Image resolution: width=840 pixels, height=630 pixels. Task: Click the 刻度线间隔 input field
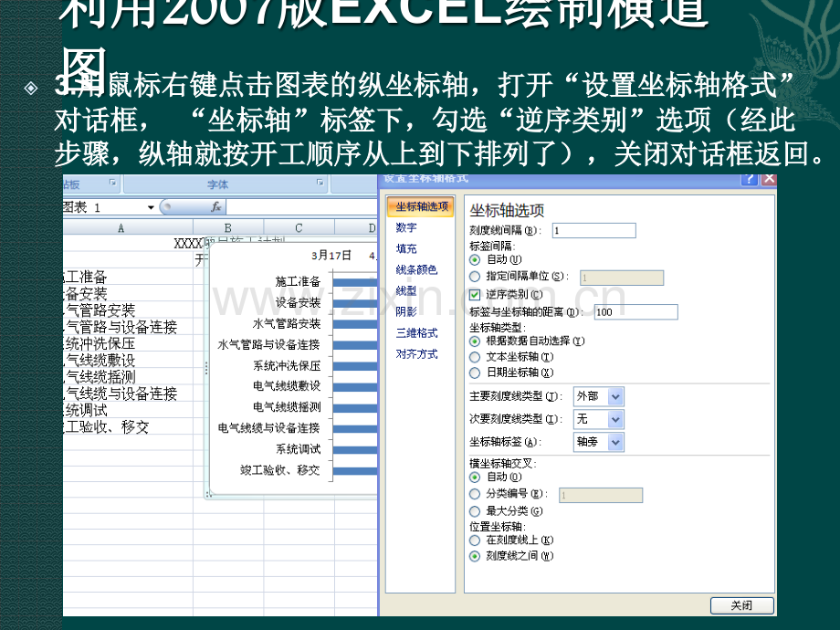coord(594,230)
